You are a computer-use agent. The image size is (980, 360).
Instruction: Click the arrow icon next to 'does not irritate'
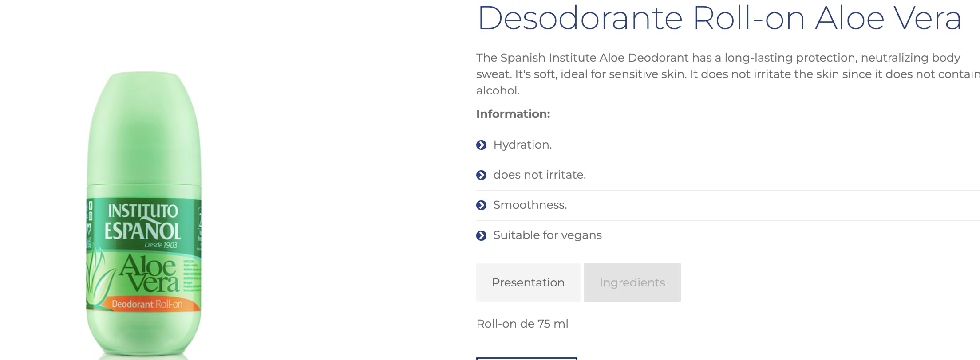click(481, 175)
